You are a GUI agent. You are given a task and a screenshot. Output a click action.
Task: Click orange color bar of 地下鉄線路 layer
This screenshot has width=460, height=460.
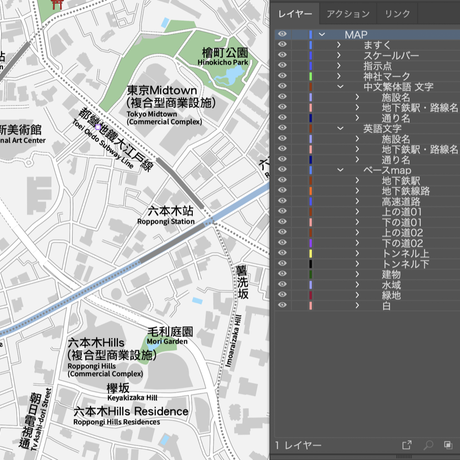311,191
